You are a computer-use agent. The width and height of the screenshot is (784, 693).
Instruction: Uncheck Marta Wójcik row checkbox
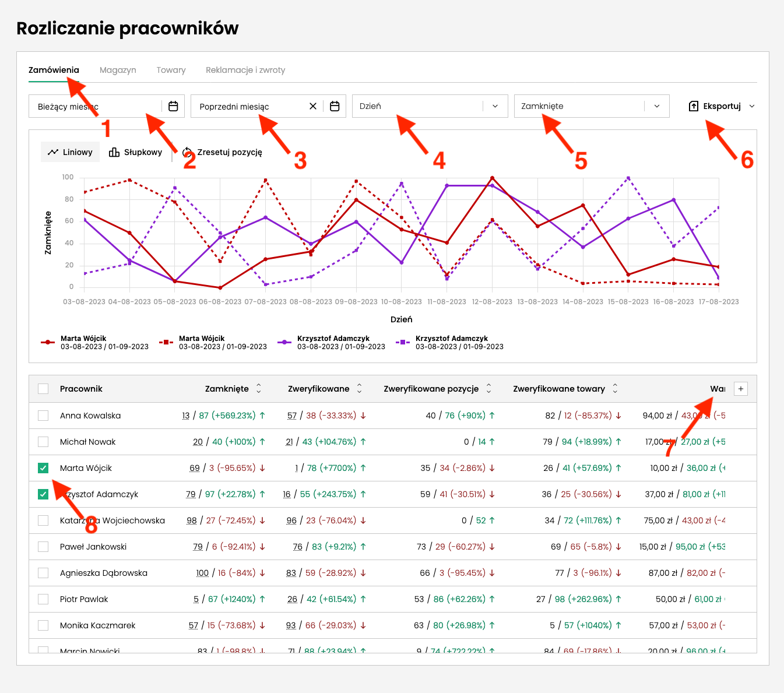[x=43, y=468]
